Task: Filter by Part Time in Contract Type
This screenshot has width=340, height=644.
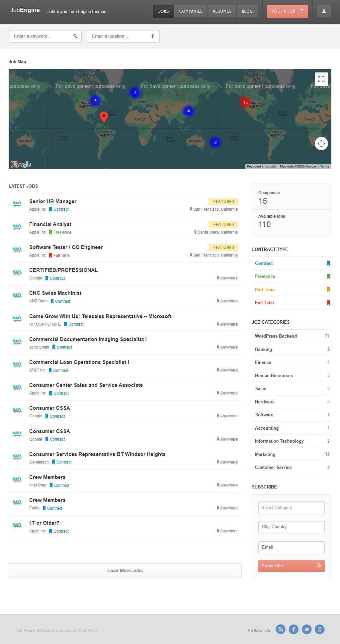Action: point(265,289)
